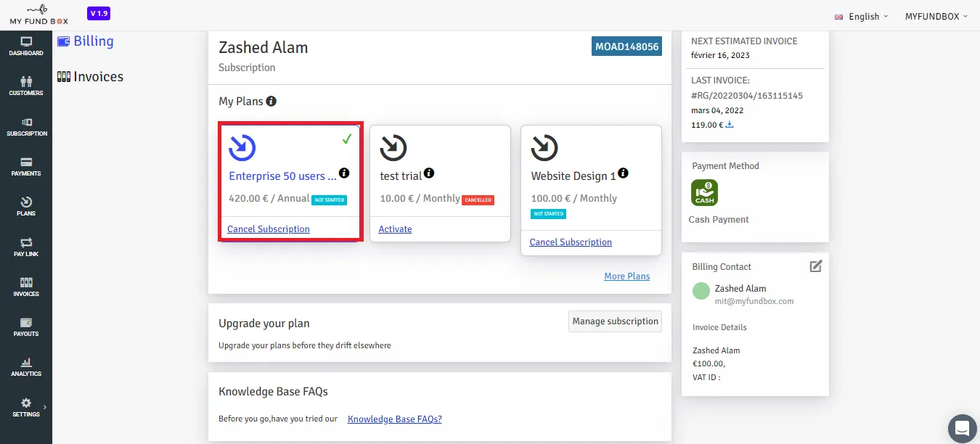980x444 pixels.
Task: Show info for Enterprise 50 users plan
Action: (x=344, y=173)
